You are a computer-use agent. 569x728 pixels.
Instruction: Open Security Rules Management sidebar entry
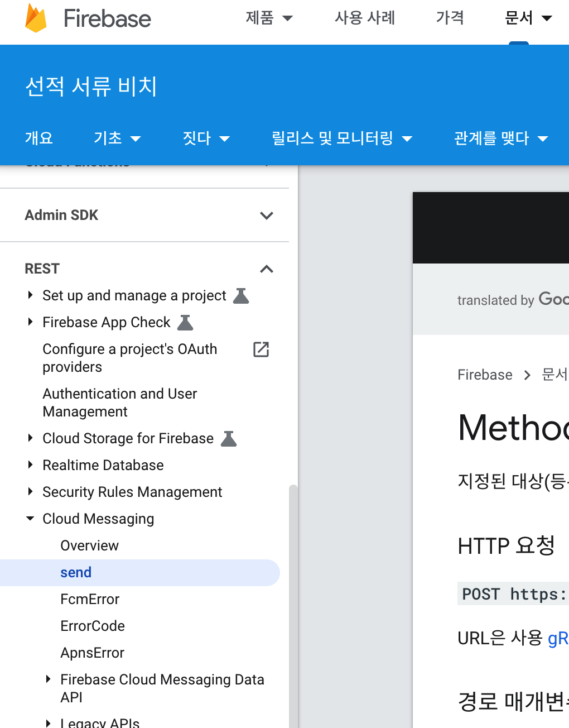[132, 492]
